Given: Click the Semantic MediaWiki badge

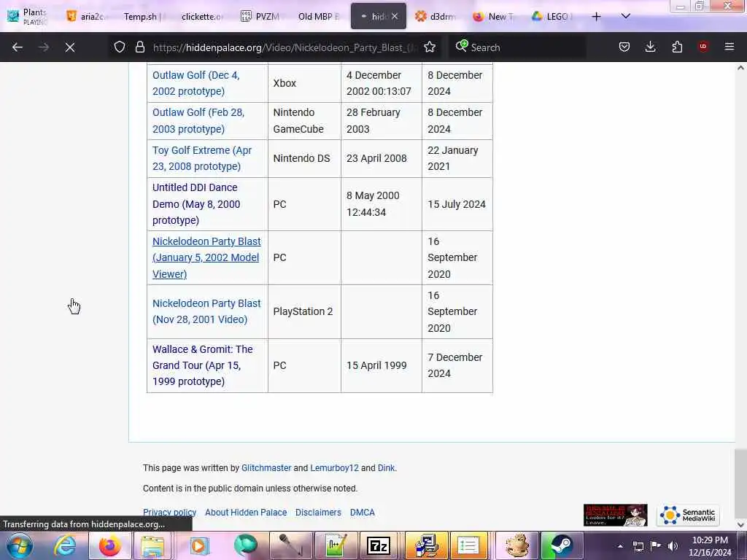Looking at the screenshot, I should pos(689,515).
